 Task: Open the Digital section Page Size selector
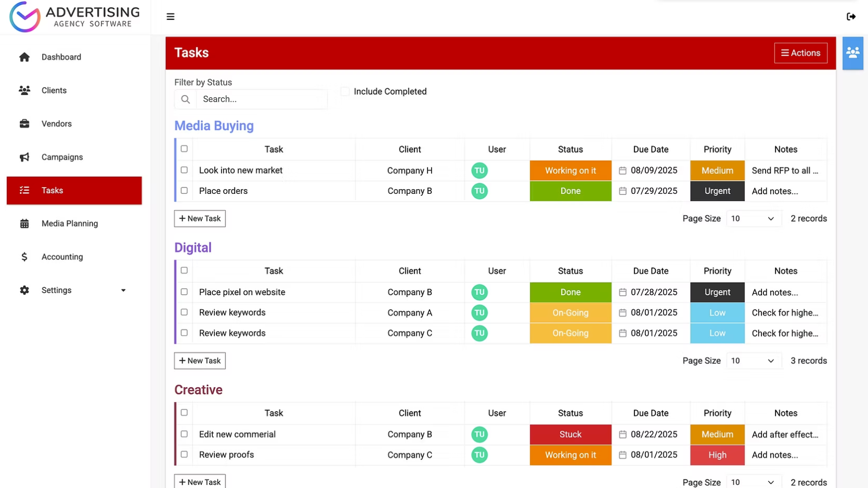coord(753,360)
